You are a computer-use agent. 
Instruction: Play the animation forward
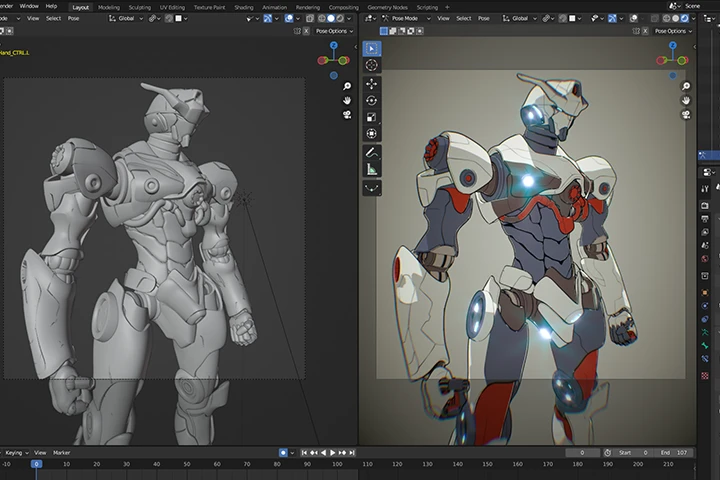[333, 453]
